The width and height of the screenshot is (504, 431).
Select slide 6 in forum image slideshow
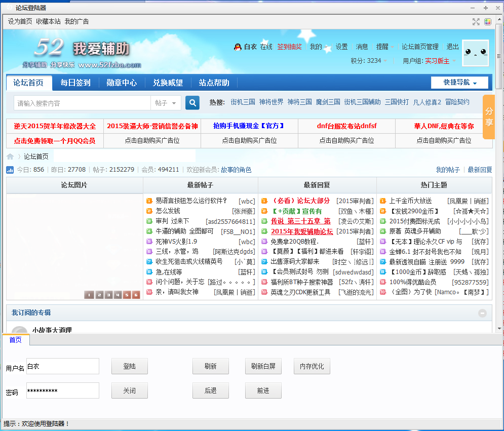pyautogui.click(x=136, y=295)
